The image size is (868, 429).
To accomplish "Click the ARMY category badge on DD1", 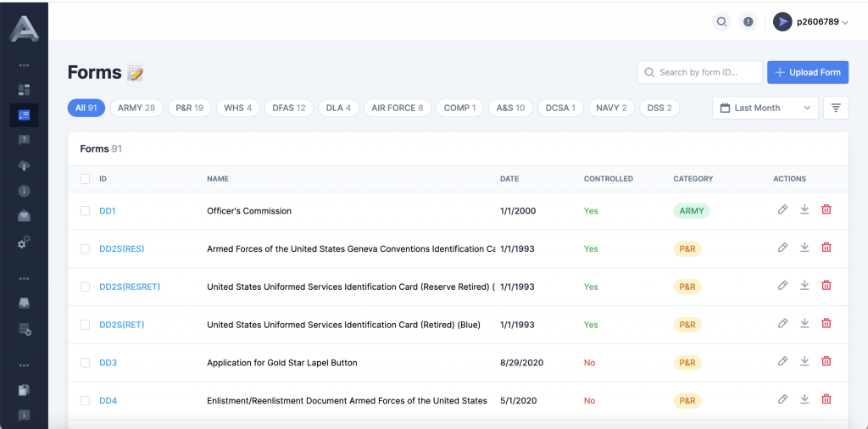I will 692,211.
